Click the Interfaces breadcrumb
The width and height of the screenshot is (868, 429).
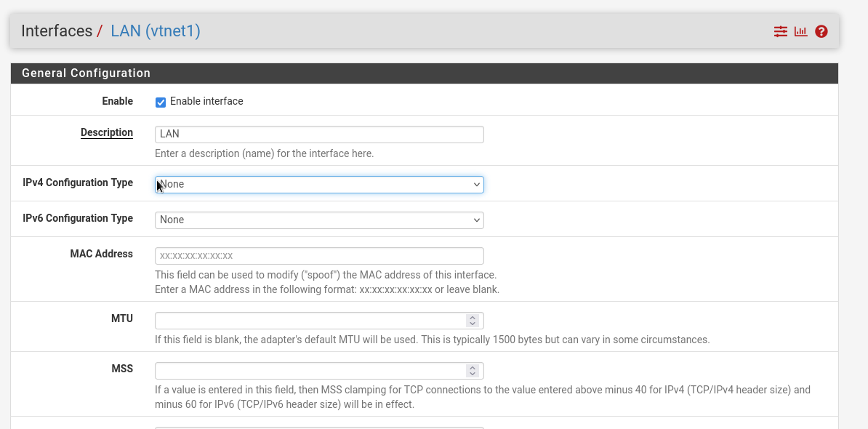(x=57, y=31)
